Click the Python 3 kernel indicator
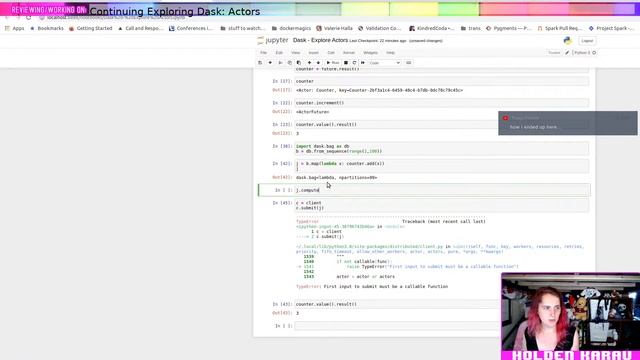Image resolution: width=640 pixels, height=360 pixels. pos(582,53)
